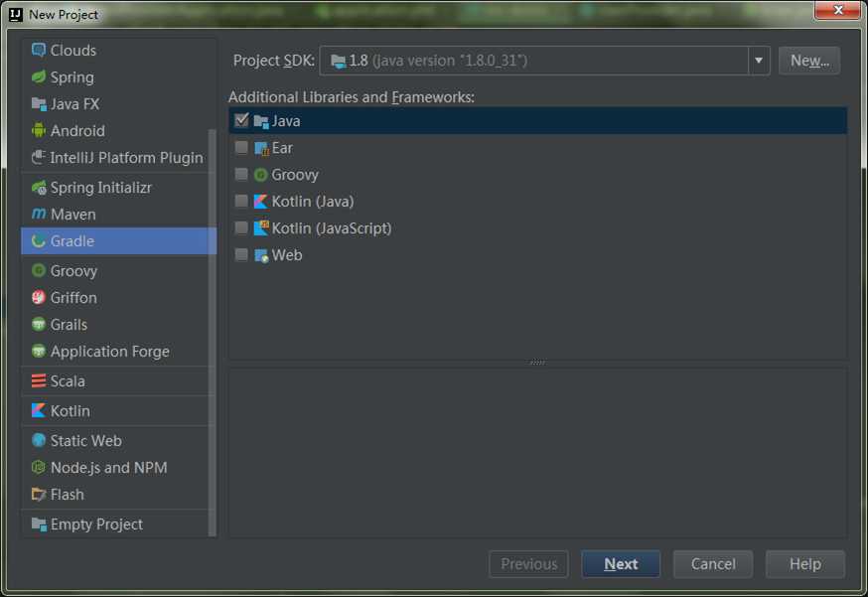This screenshot has height=597, width=868.
Task: Click the Groovy framework icon
Action: pos(260,175)
